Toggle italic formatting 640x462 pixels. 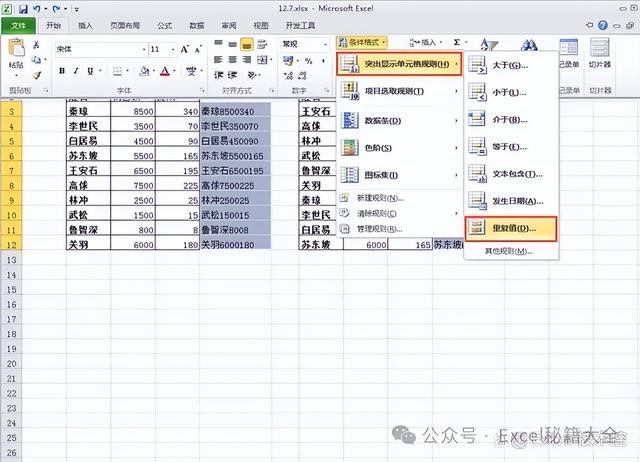tap(76, 71)
